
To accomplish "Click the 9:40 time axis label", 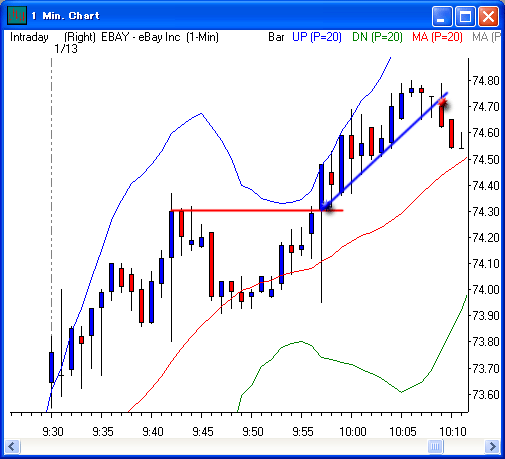I will coord(153,432).
